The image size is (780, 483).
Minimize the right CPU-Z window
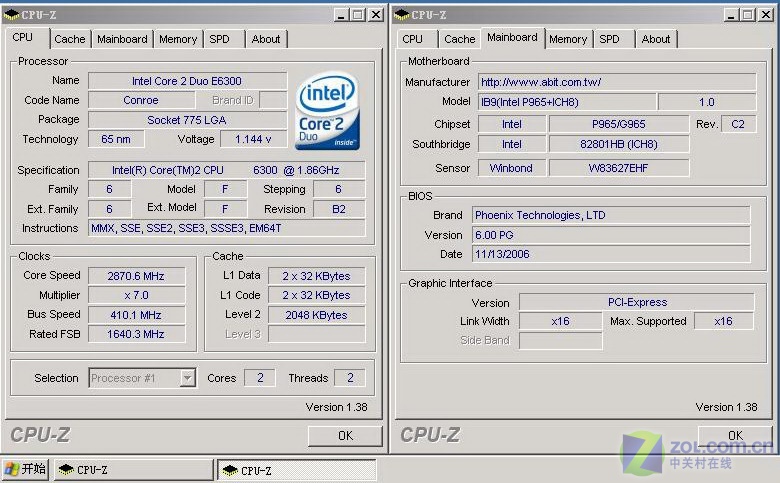tap(730, 15)
